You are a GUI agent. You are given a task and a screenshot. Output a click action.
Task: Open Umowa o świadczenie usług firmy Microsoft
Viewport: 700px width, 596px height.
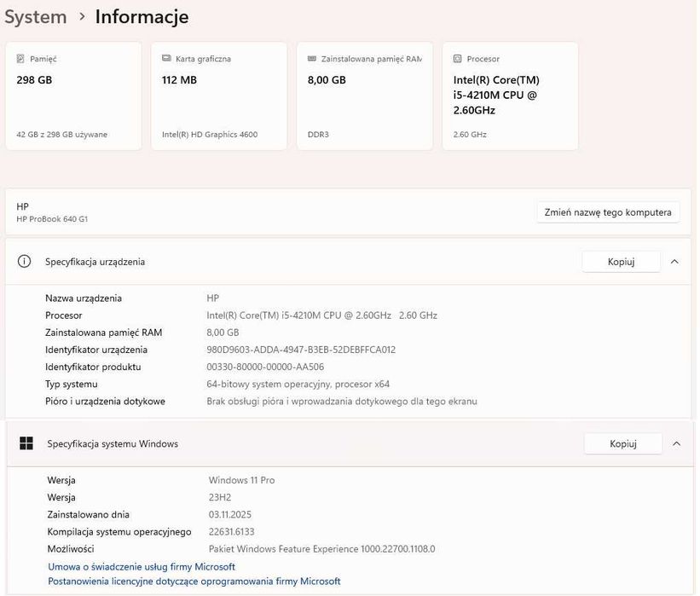point(142,566)
